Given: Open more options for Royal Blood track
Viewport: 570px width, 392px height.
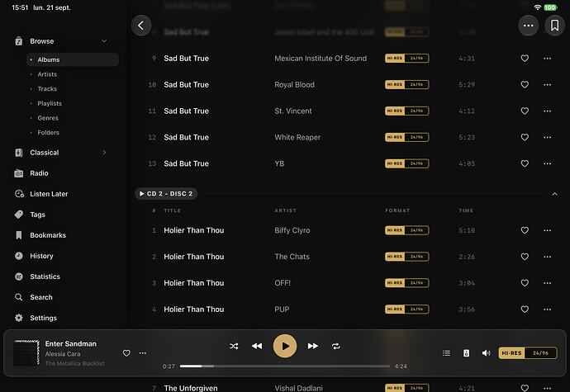Looking at the screenshot, I should point(547,85).
